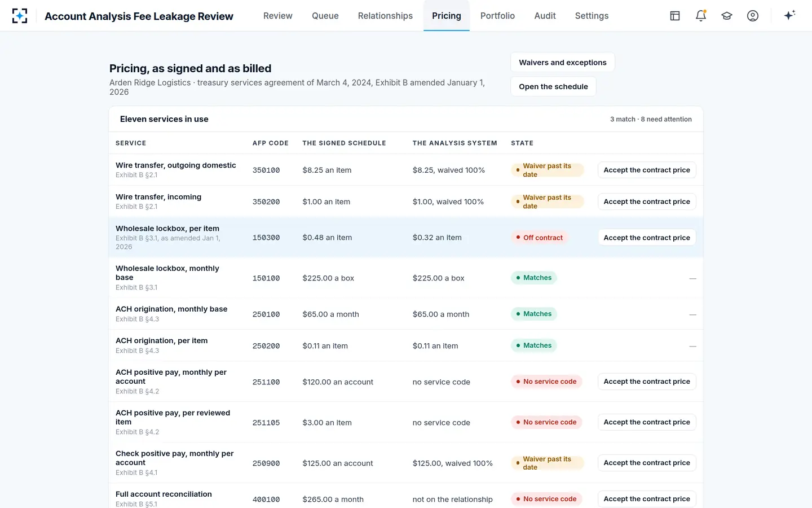Screen dimensions: 812x508
Task: Click AFP code 350100
Action: (266, 170)
